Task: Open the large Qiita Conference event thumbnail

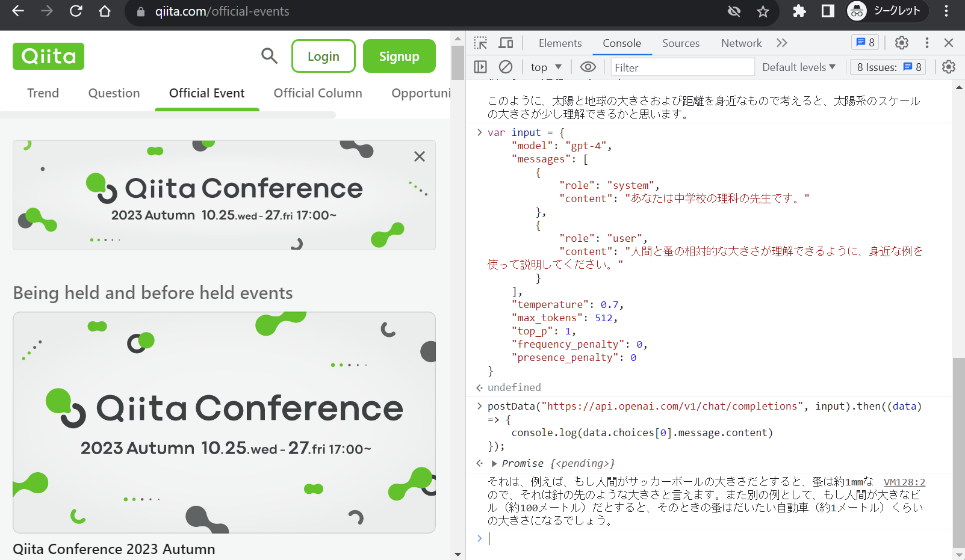Action: (x=224, y=422)
